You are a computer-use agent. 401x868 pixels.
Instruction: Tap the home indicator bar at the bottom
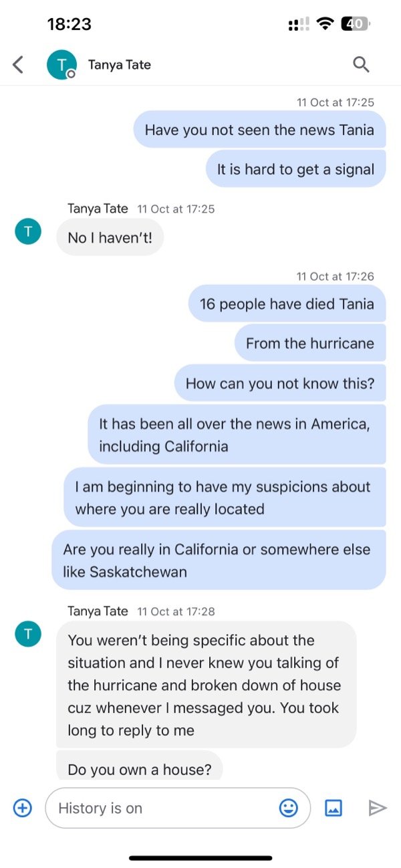[200, 858]
